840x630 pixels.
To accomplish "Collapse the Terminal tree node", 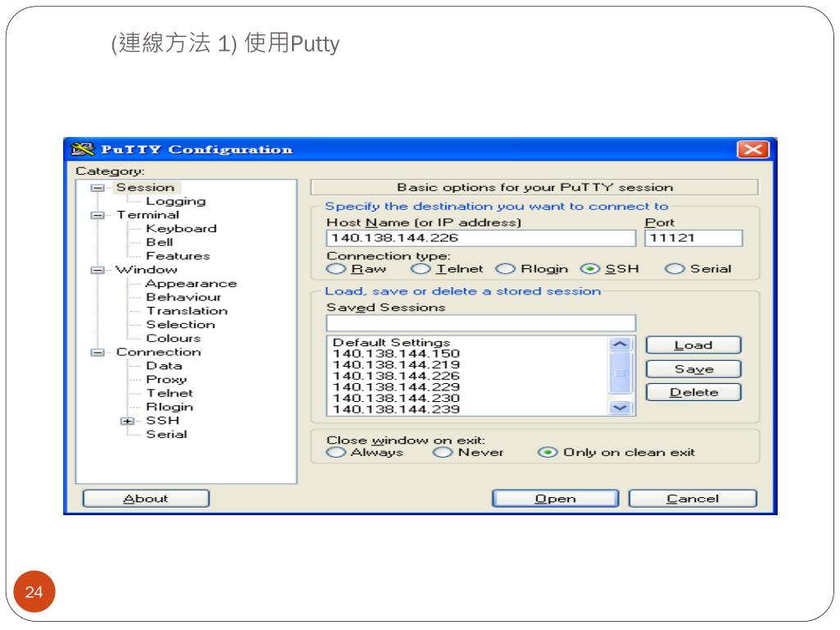I will click(98, 216).
